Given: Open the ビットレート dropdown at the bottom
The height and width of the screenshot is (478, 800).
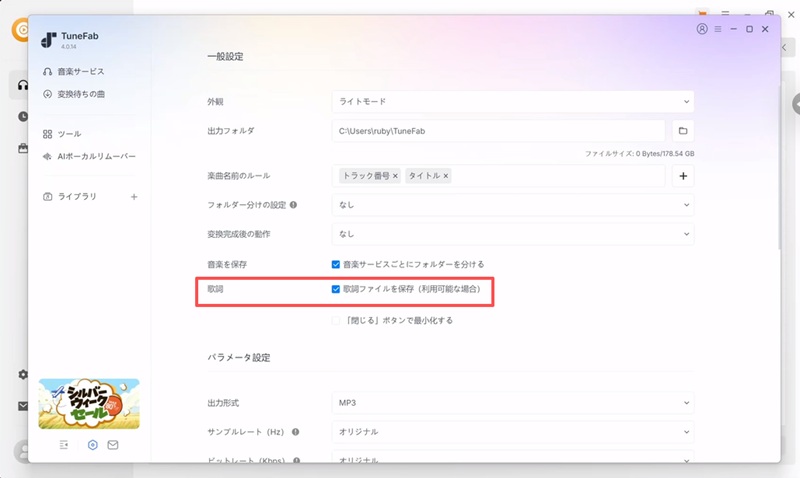Looking at the screenshot, I should click(513, 458).
